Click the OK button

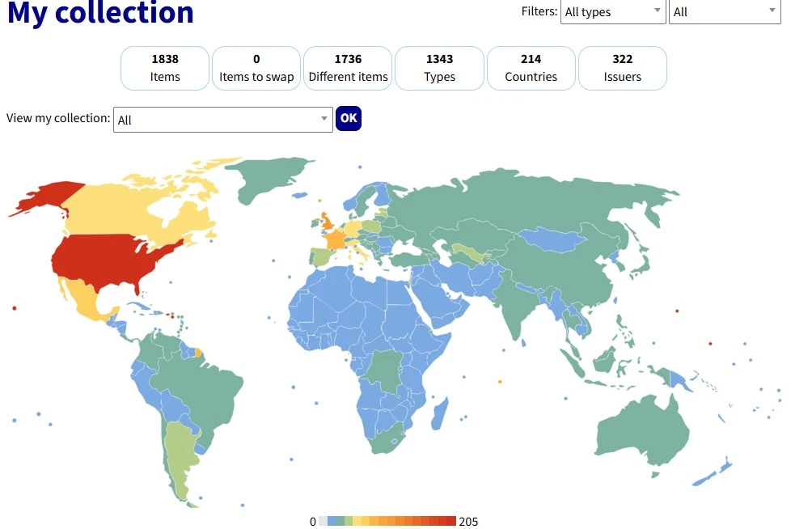pyautogui.click(x=349, y=119)
